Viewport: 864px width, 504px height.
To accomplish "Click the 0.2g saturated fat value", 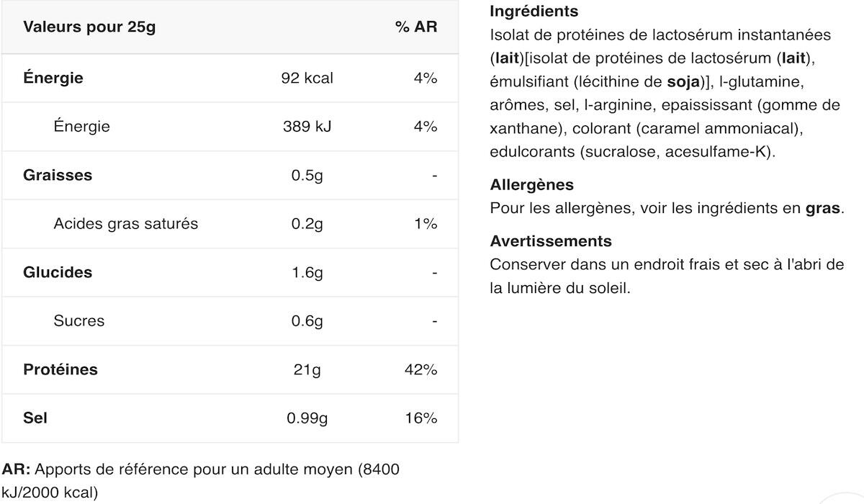I will tap(307, 224).
